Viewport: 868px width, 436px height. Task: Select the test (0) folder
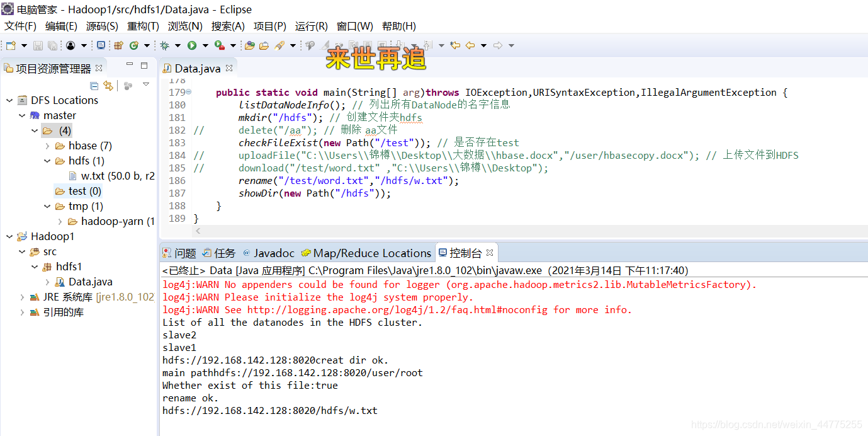coord(78,191)
